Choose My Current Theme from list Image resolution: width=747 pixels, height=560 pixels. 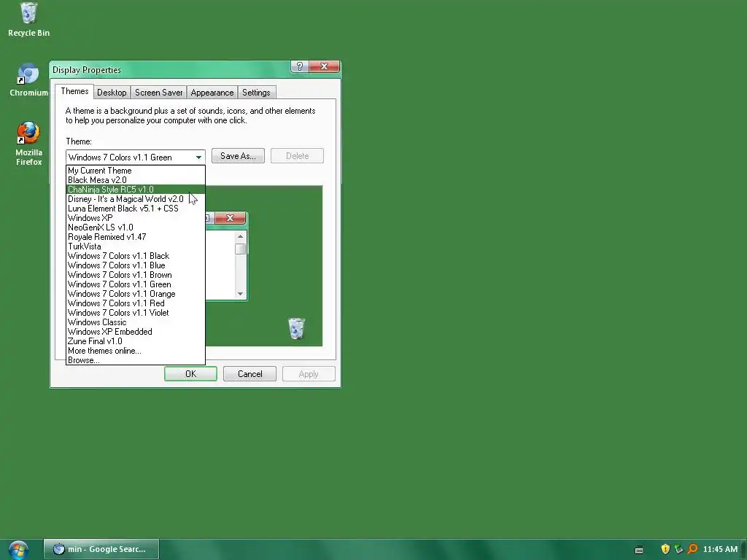[136, 171]
